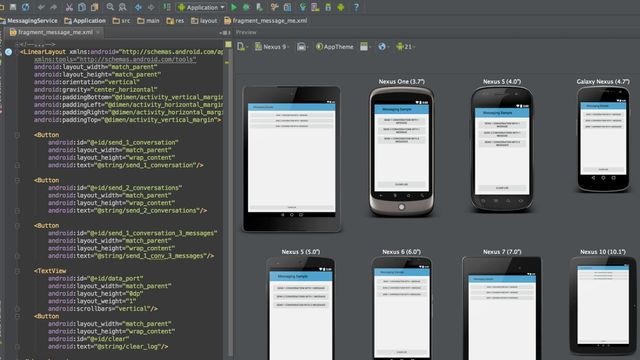640x360 pixels.
Task: Click the send_1_conversation id attribute text
Action: (x=113, y=142)
